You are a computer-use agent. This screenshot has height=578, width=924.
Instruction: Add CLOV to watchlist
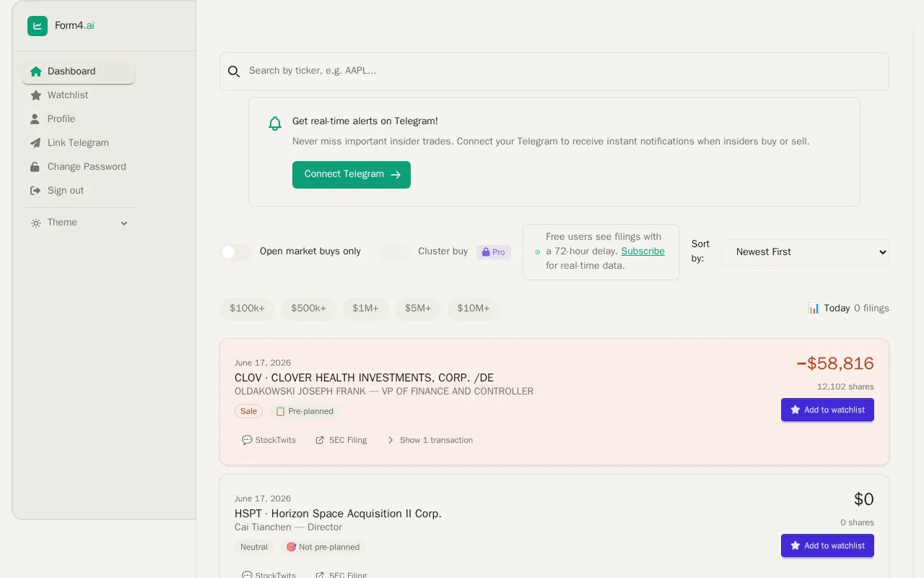(827, 410)
